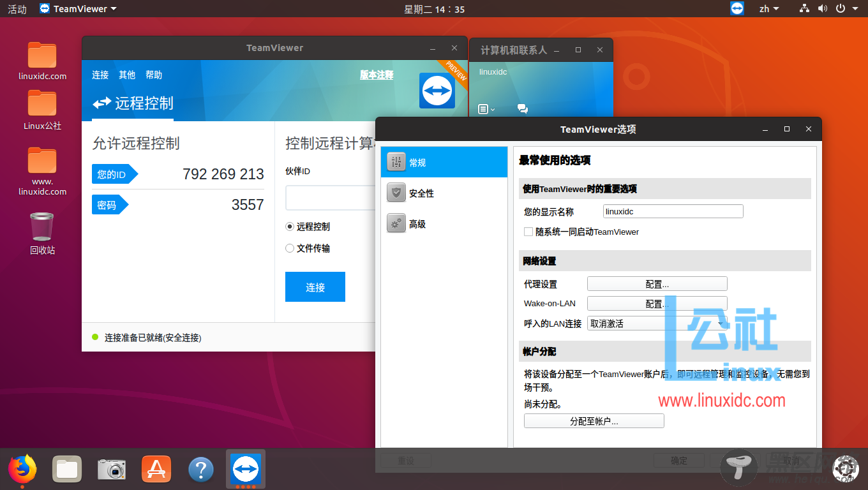The image size is (868, 490).
Task: Open the power icon in top bar
Action: pyautogui.click(x=841, y=8)
